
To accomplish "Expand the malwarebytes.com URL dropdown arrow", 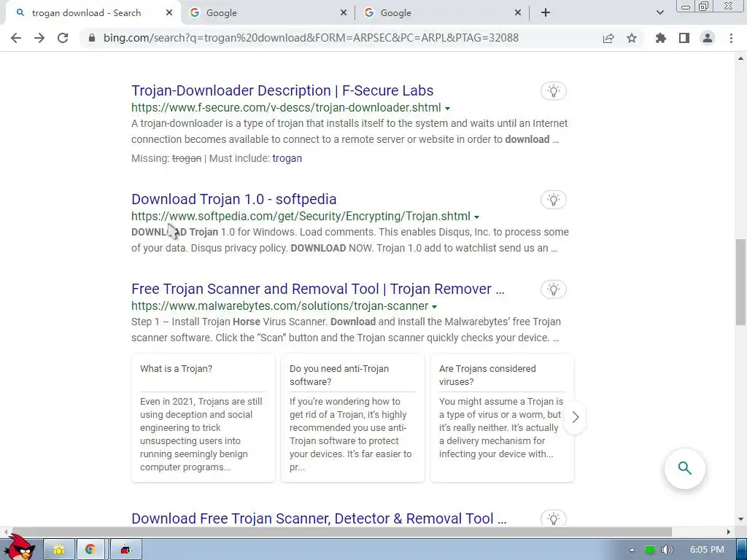I will (x=434, y=307).
